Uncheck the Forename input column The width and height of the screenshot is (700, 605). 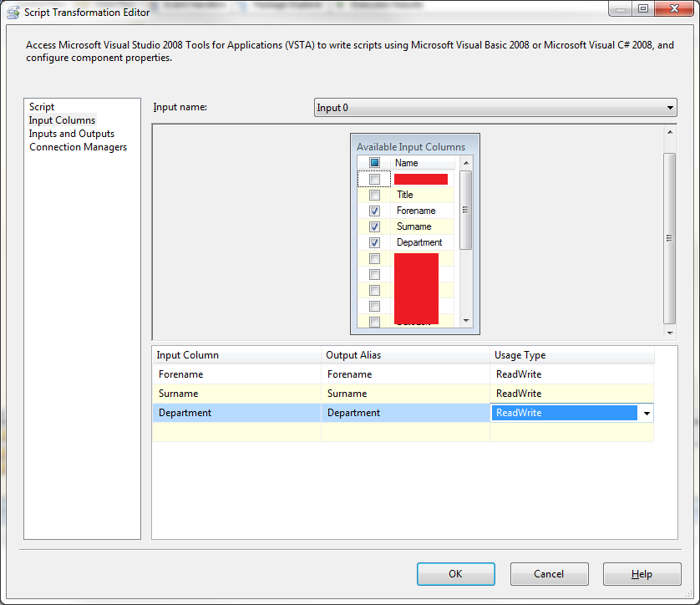click(x=374, y=211)
